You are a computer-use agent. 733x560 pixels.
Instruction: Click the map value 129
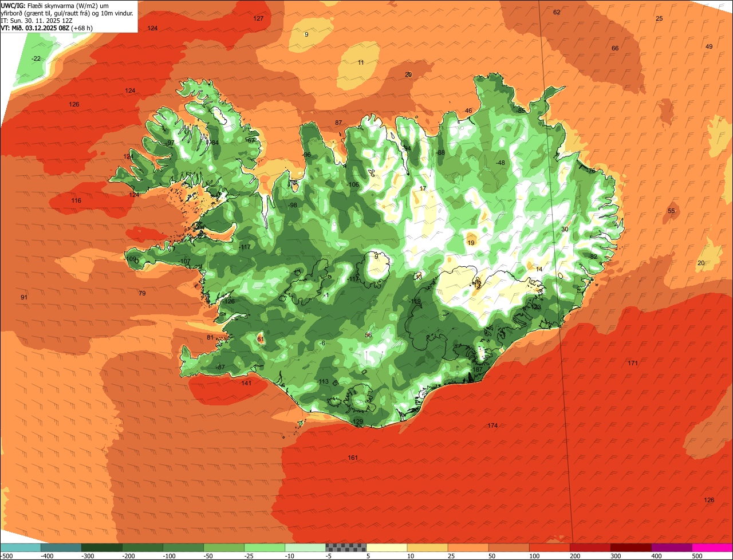358,421
